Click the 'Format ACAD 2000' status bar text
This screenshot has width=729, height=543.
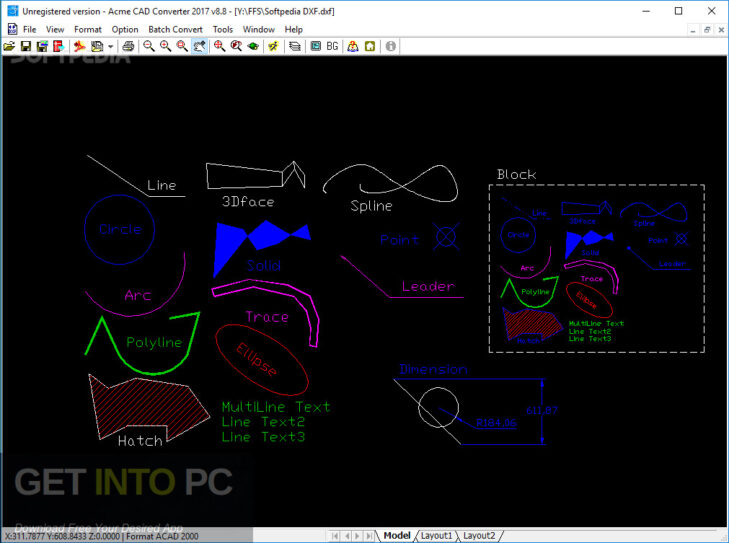162,536
